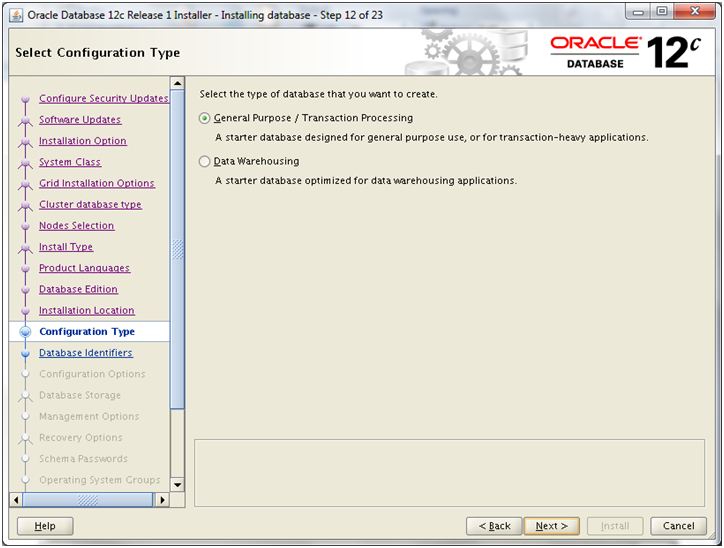Screen dimensions: 724x548
Task: Click the Configuration Type step bullet icon
Action: click(25, 332)
